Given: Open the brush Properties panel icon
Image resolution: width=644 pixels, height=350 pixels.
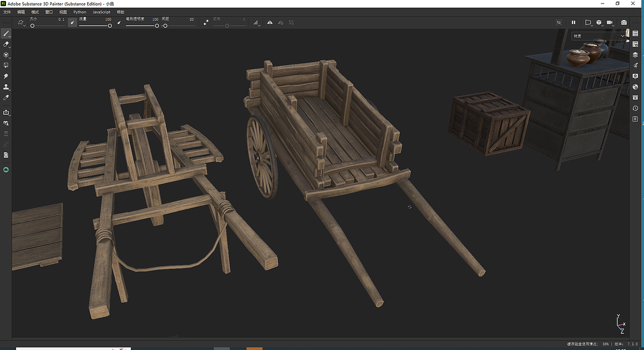Looking at the screenshot, I should click(635, 65).
